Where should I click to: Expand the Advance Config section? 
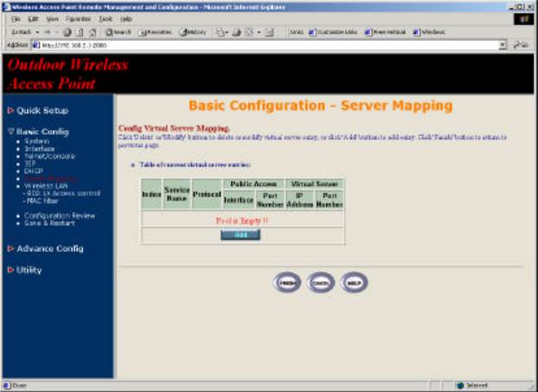tap(46, 248)
